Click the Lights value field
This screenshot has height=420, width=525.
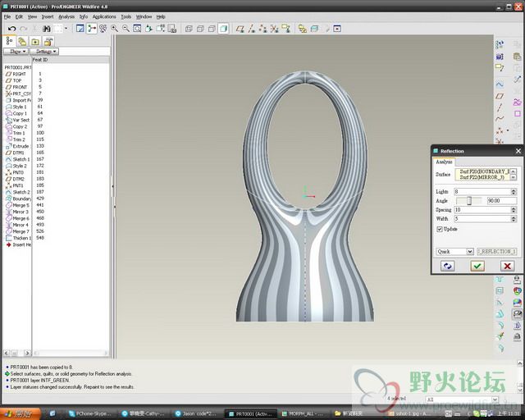tap(482, 192)
